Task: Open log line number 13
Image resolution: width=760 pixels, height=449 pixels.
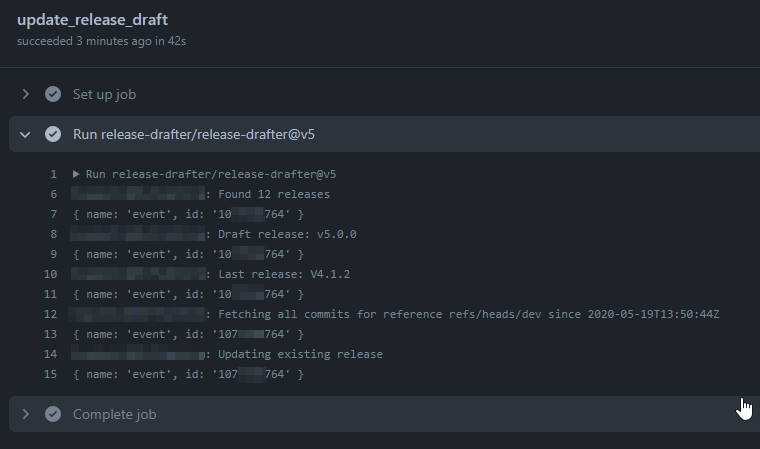Action: coord(50,334)
